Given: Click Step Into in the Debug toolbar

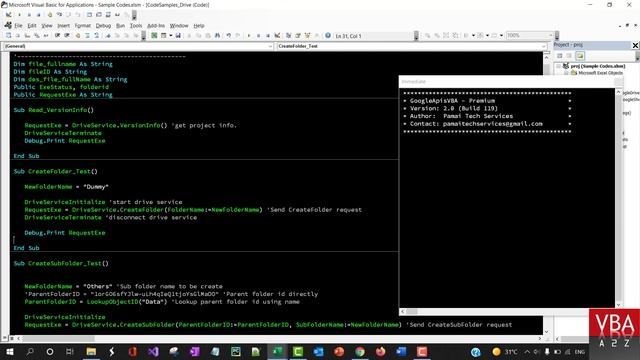Looking at the screenshot, I should pyautogui.click(x=59, y=15).
